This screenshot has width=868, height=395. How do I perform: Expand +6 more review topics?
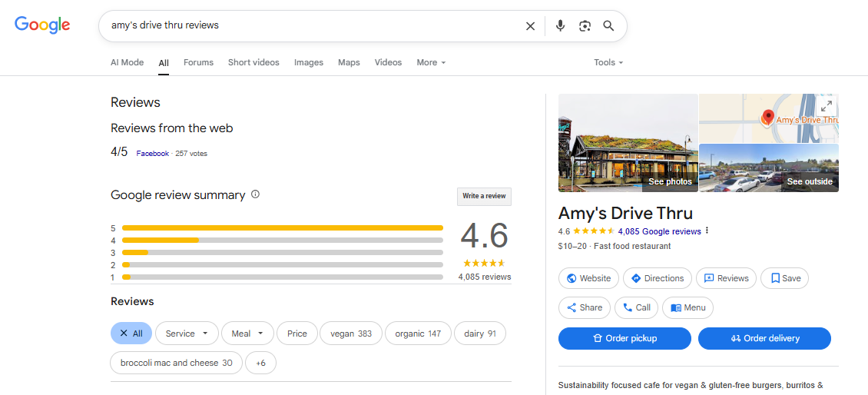coord(260,363)
